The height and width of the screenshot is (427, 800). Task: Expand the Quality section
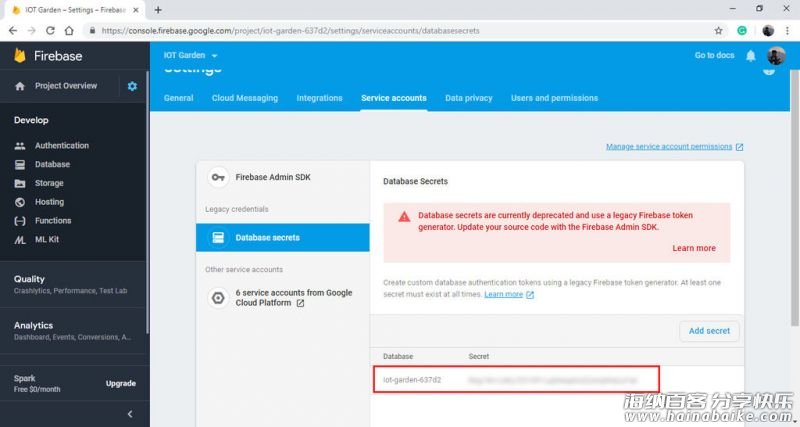[73, 284]
